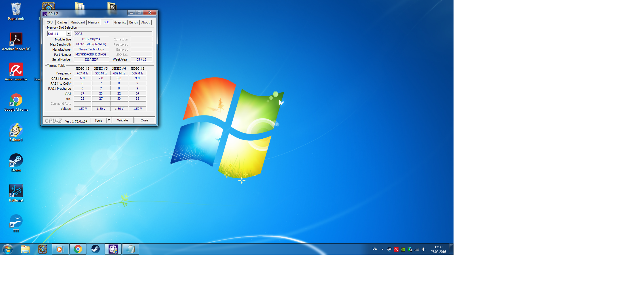Image resolution: width=644 pixels, height=283 pixels.
Task: Click the JEDEC #5 CAS latency 9.0 cell
Action: tap(137, 78)
